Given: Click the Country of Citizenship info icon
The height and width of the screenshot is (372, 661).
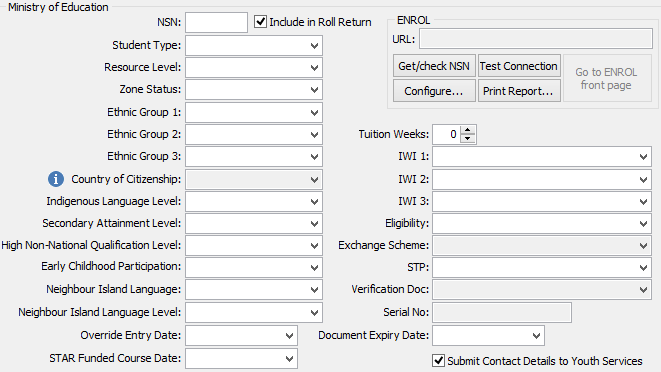Looking at the screenshot, I should click(x=56, y=179).
